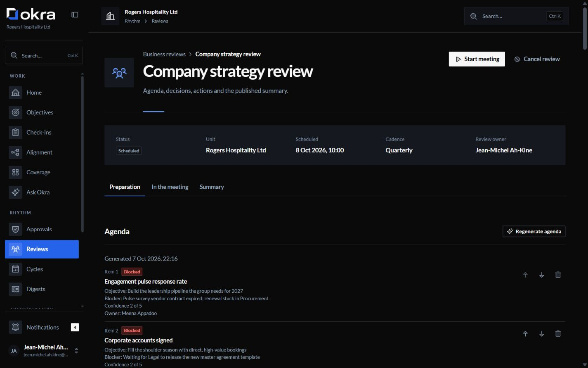Toggle the sidebar collapse icon
Image resolution: width=588 pixels, height=368 pixels.
click(x=75, y=15)
